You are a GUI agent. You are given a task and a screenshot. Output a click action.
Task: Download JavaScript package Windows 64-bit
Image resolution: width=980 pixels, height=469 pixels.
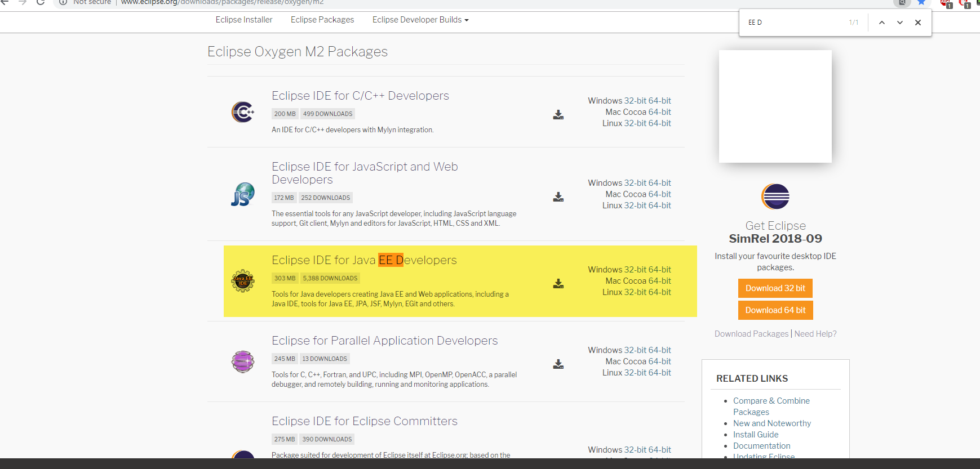coord(660,183)
